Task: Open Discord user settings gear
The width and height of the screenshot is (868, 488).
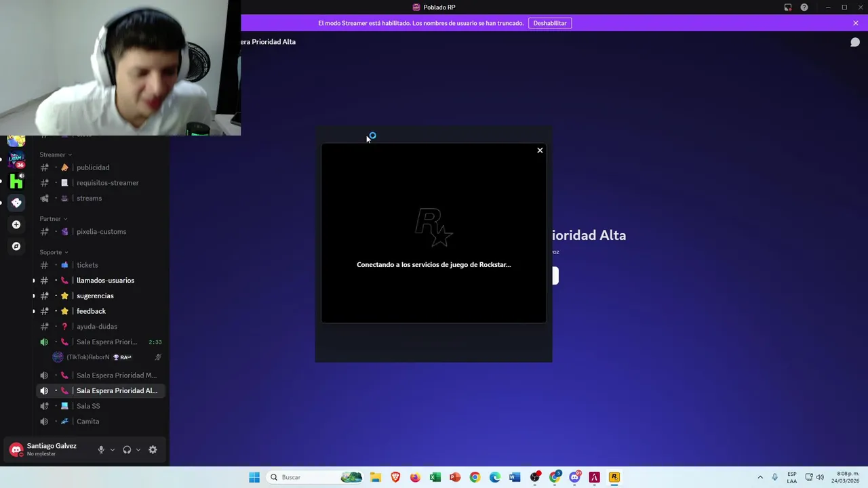Action: coord(153,449)
